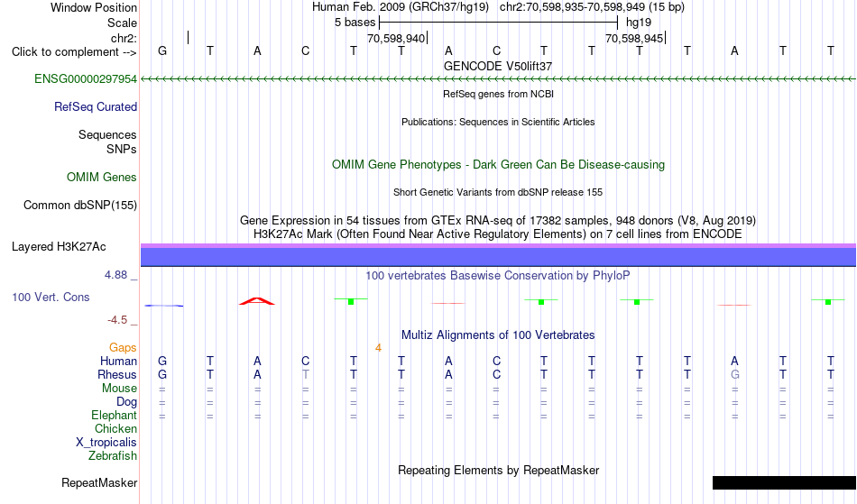
Task: Click 'Publications: Sequences in Scientific Articles' title
Action: pos(498,122)
